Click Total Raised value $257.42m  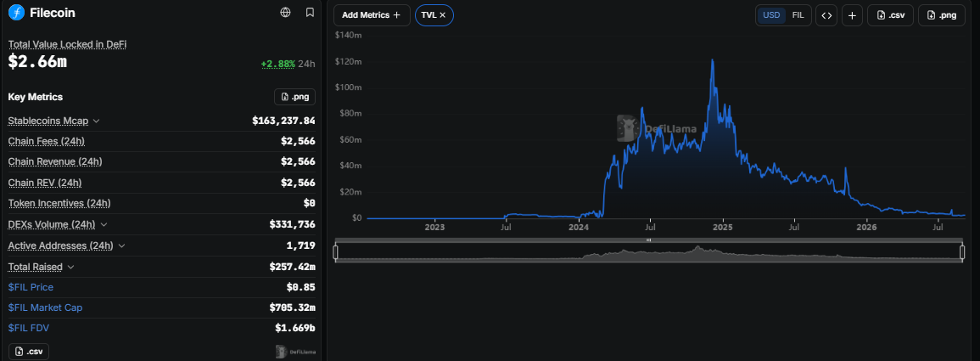pyautogui.click(x=293, y=267)
